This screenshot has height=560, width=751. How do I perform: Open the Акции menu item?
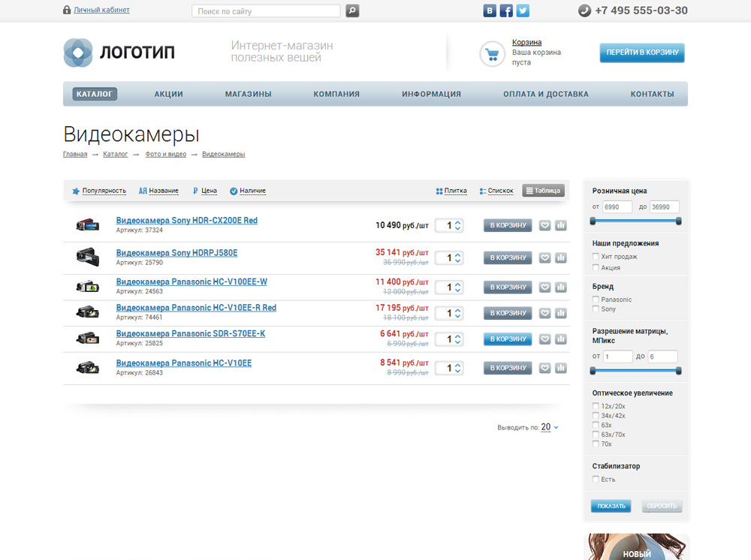coord(168,94)
